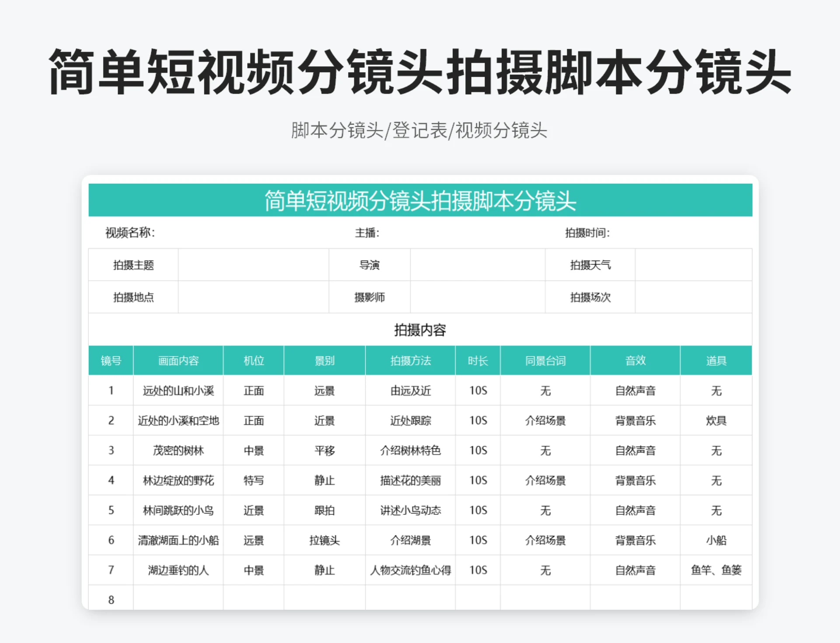Screen dimensions: 840x643
Task: Select the cell containing 茂密的树林
Action: [x=178, y=451]
